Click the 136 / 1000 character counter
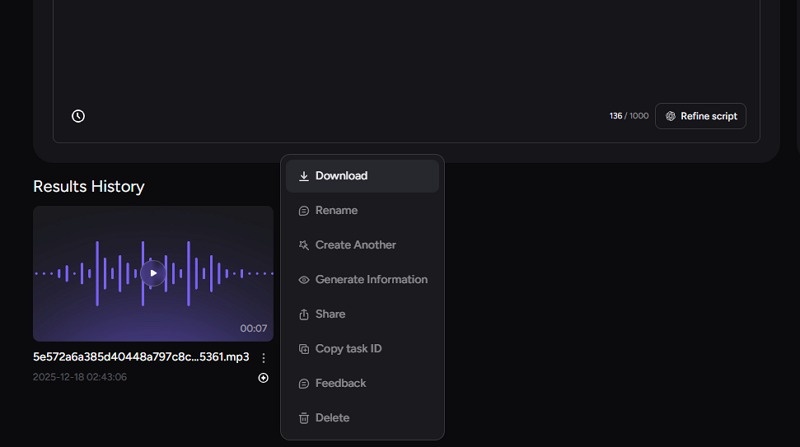The width and height of the screenshot is (800, 447). click(629, 116)
